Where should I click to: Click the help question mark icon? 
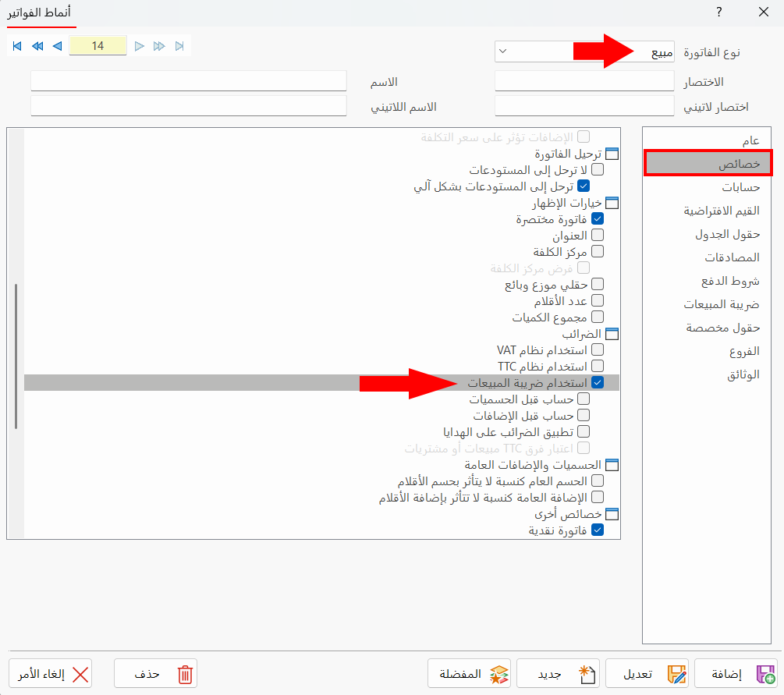coord(719,12)
